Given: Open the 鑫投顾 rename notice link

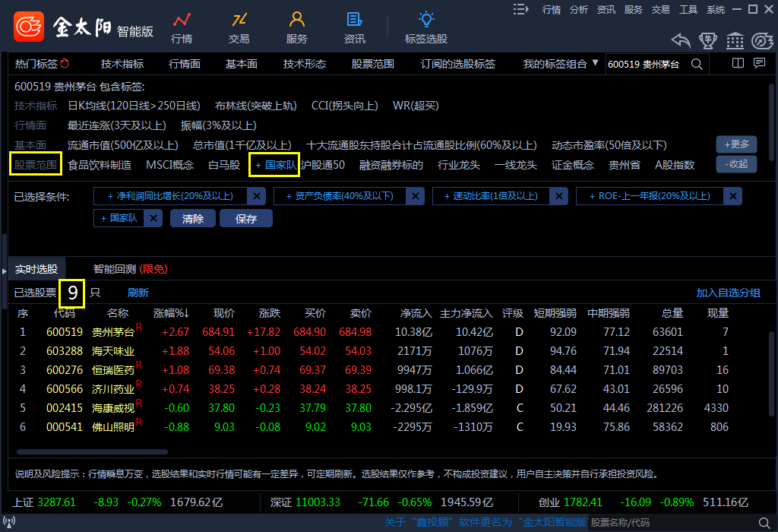Looking at the screenshot, I should click(x=485, y=522).
